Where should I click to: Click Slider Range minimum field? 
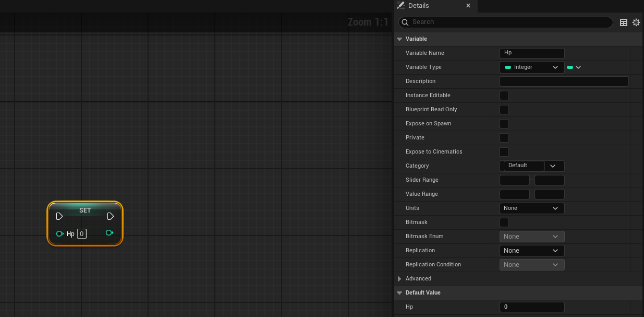515,180
